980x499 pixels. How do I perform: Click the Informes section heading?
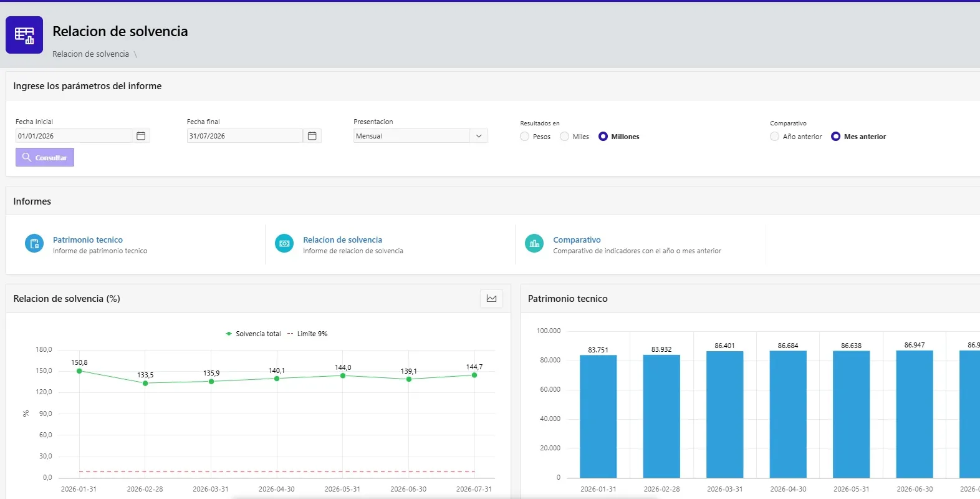(x=32, y=201)
